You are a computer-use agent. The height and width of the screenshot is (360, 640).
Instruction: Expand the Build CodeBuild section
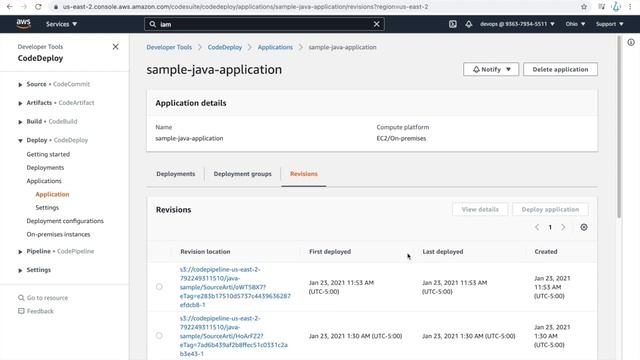20,122
